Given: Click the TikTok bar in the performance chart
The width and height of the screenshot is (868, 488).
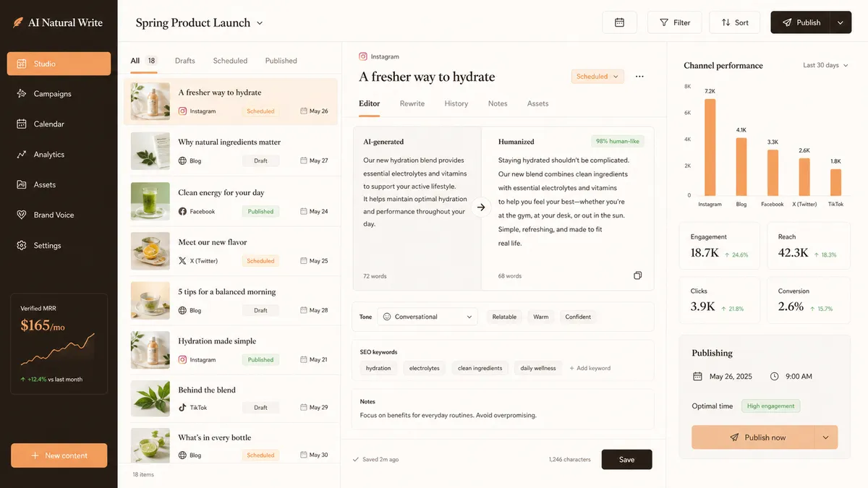Looking at the screenshot, I should pos(835,182).
